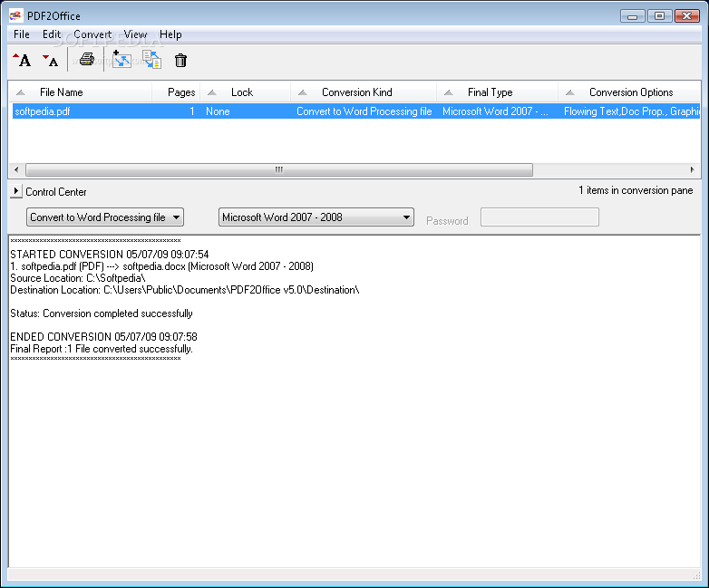Viewport: 709px width, 588px height.
Task: Click the Flowing Text, Doc Prop. options cell
Action: pos(632,111)
